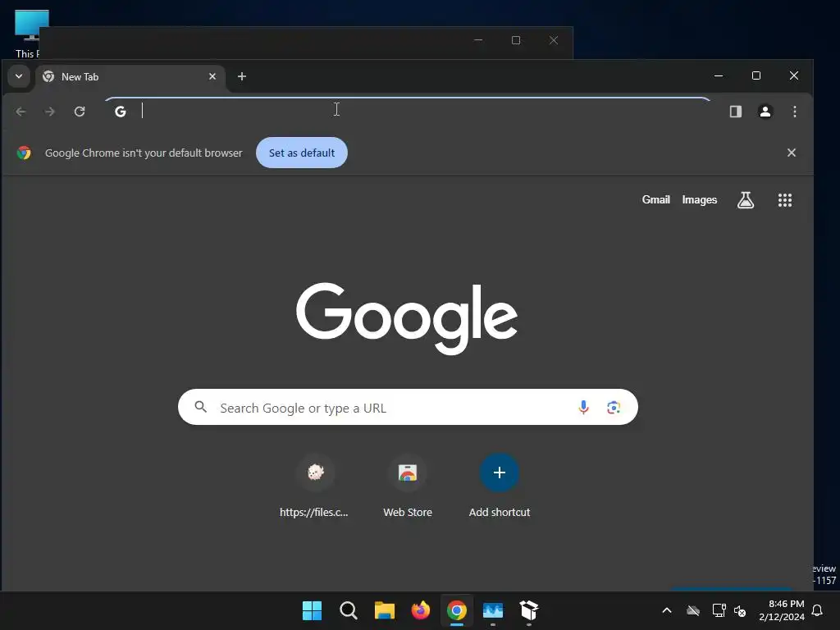The image size is (840, 630).
Task: Select the New Tab tab
Action: pos(130,76)
